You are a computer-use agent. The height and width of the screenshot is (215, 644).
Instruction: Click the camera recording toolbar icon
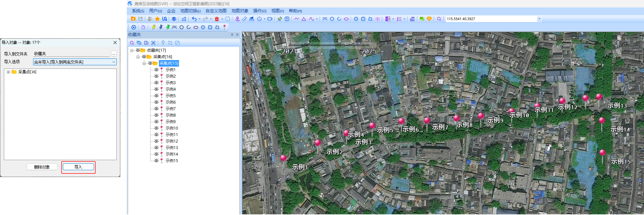pyautogui.click(x=270, y=19)
